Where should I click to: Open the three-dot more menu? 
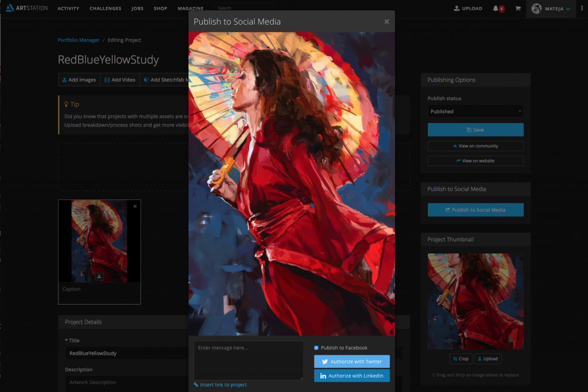click(x=582, y=9)
